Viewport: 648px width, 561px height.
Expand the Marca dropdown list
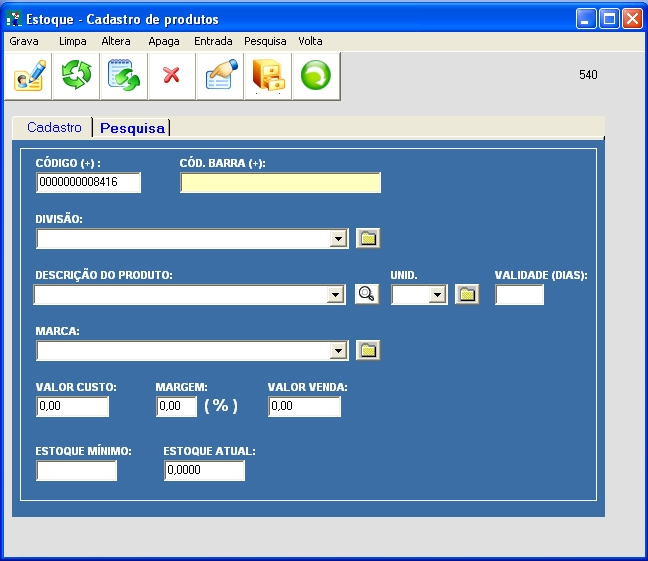pyautogui.click(x=339, y=351)
